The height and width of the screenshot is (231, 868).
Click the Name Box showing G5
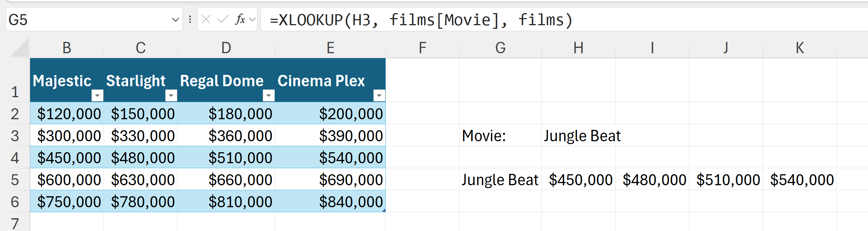click(89, 20)
